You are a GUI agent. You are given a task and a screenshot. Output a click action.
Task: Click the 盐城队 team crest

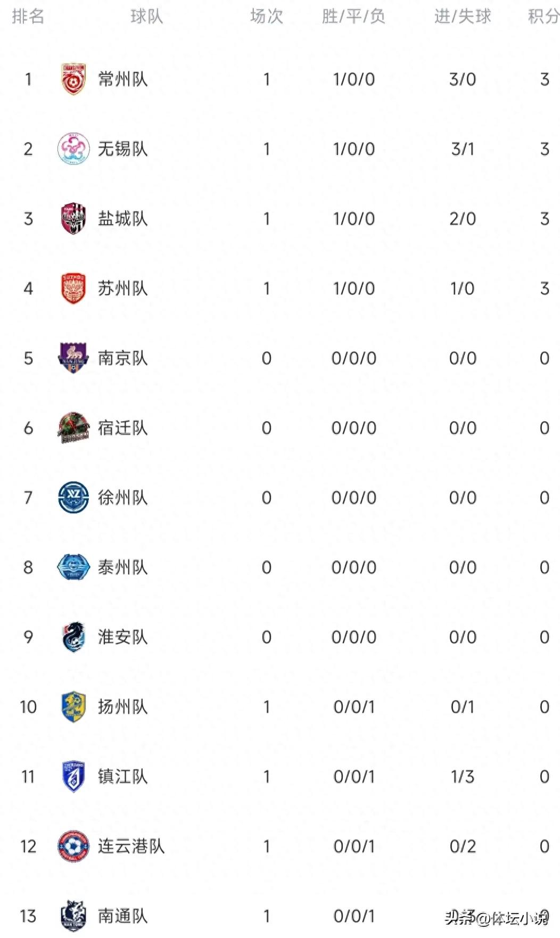coord(73,218)
